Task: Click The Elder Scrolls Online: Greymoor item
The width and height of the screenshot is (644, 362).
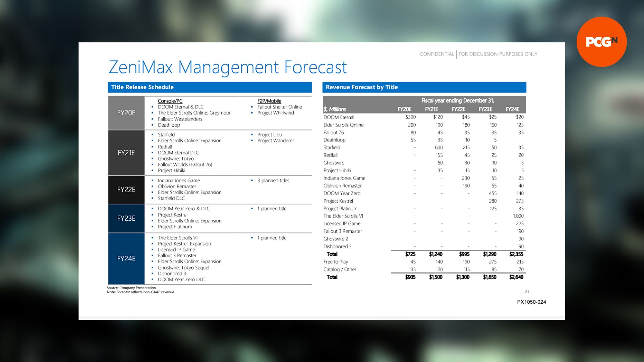Action: point(194,113)
